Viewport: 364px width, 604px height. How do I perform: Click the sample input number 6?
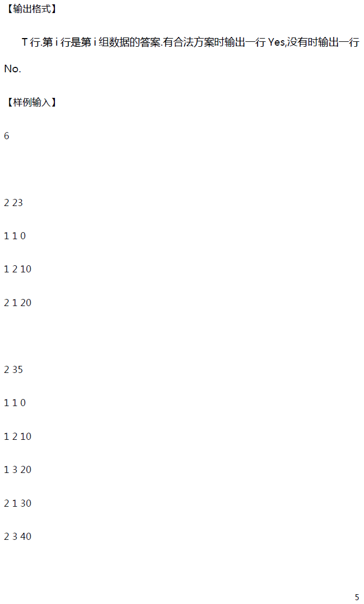pos(7,135)
